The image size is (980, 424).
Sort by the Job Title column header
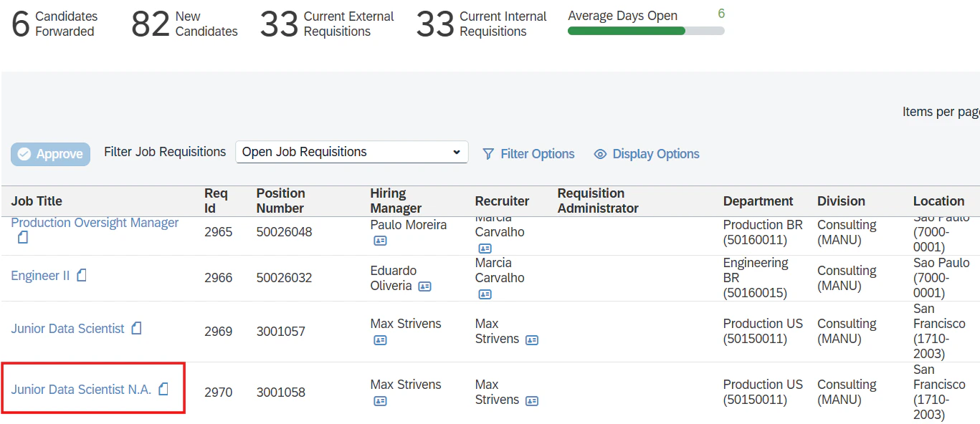[x=36, y=201]
